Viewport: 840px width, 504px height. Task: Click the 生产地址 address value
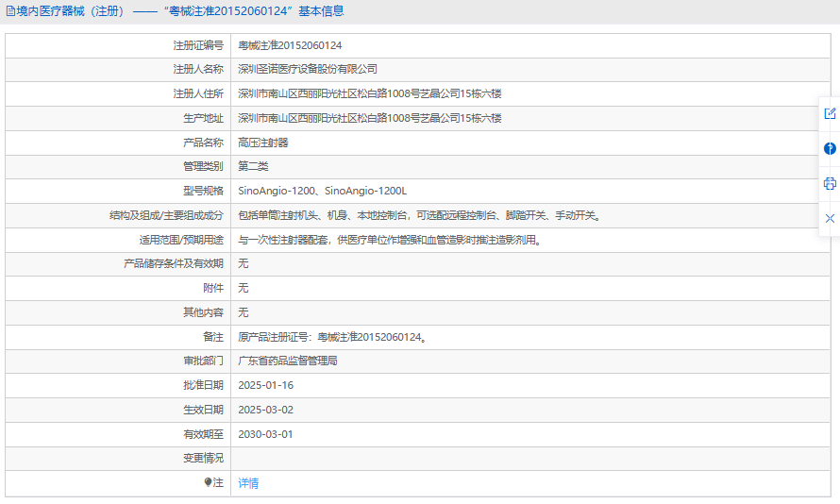point(370,118)
